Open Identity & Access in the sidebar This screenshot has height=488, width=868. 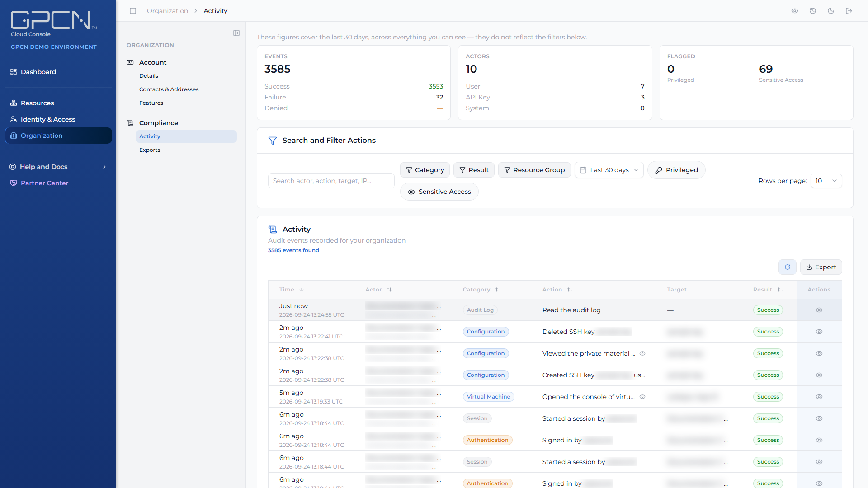[x=58, y=119]
